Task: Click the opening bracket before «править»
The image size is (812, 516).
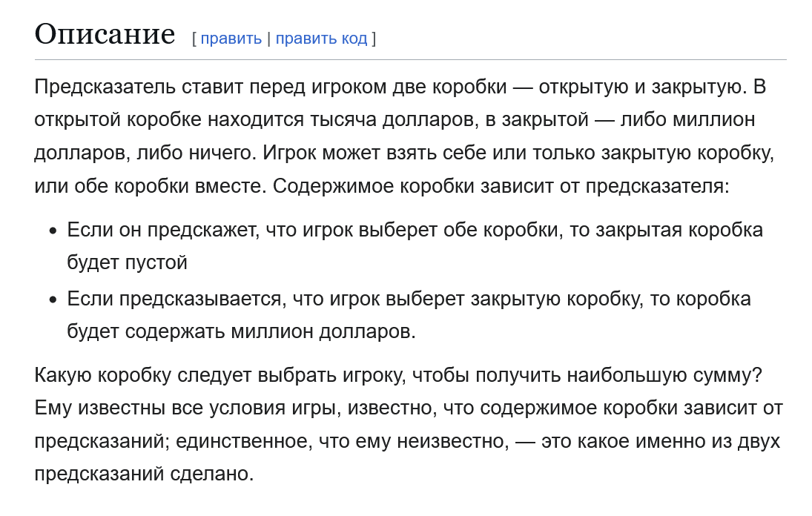Action: click(194, 39)
